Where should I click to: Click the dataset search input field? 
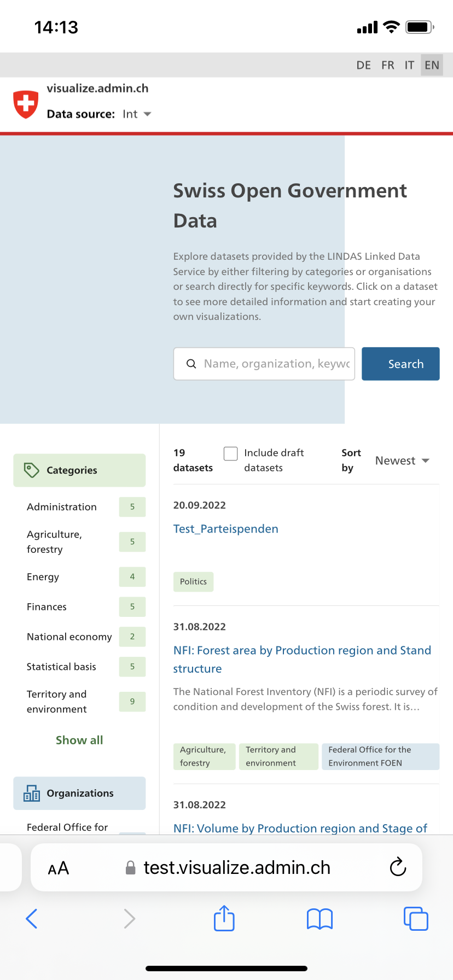[264, 364]
